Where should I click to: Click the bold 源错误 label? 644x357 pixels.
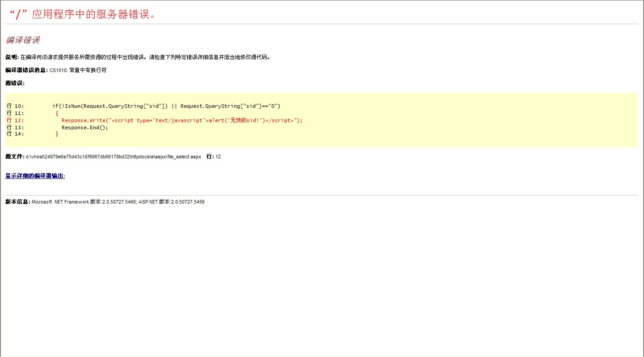pos(15,83)
